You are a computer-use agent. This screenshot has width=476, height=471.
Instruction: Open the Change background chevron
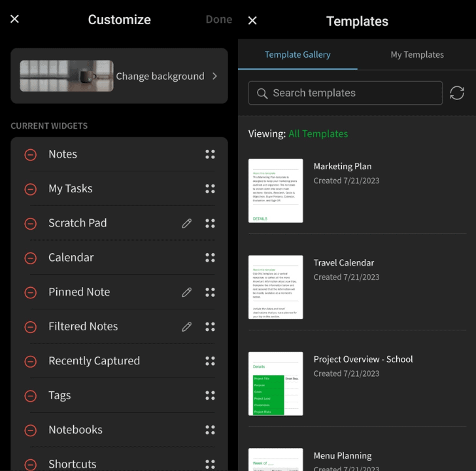point(215,76)
